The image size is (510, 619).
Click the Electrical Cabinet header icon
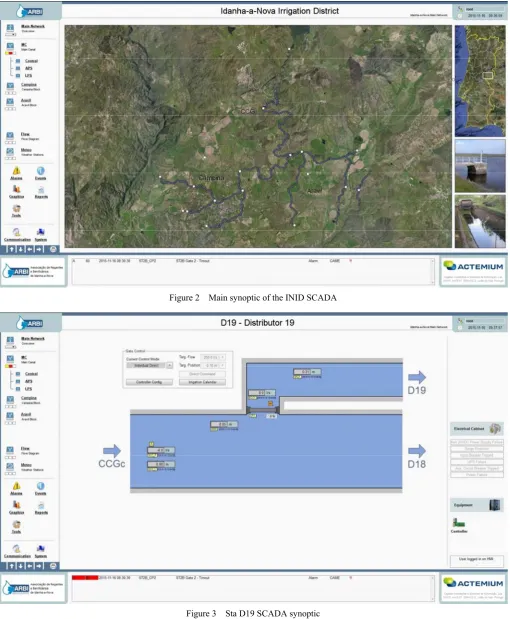[x=495, y=428]
